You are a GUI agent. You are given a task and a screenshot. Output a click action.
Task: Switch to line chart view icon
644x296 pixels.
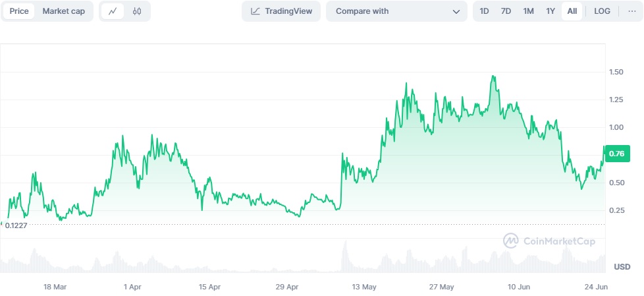113,11
